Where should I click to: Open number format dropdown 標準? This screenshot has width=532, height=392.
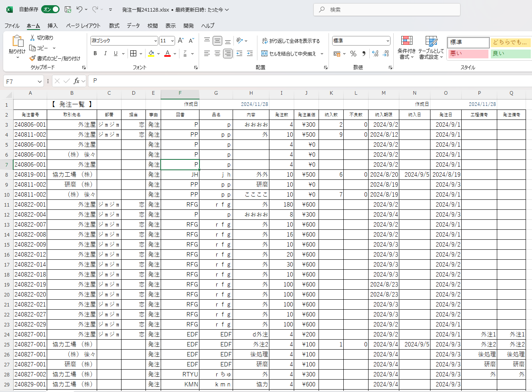tap(388, 41)
